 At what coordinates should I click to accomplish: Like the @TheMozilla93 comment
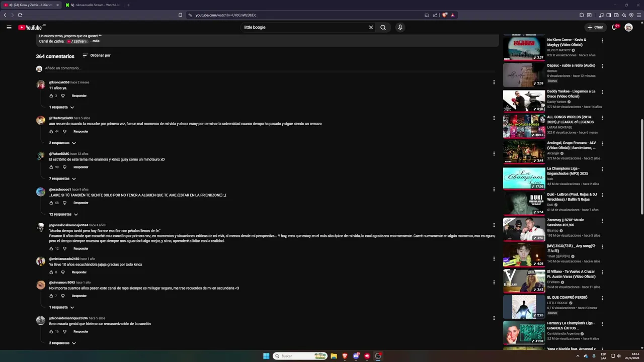click(x=51, y=131)
